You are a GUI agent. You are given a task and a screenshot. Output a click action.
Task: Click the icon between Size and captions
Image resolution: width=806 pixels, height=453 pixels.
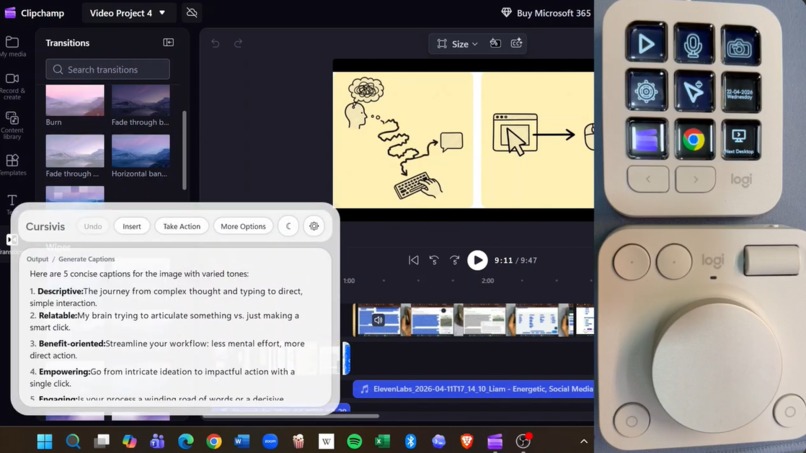[x=495, y=44]
